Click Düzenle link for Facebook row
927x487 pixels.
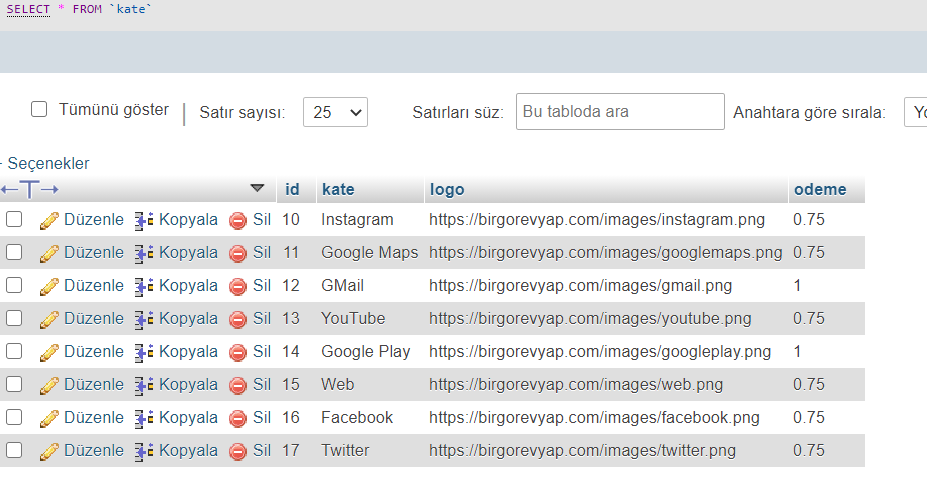(94, 418)
